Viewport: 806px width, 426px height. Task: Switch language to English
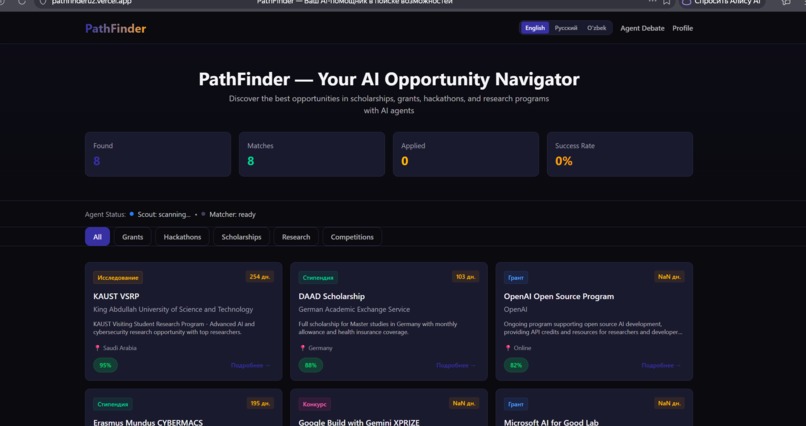(x=535, y=28)
